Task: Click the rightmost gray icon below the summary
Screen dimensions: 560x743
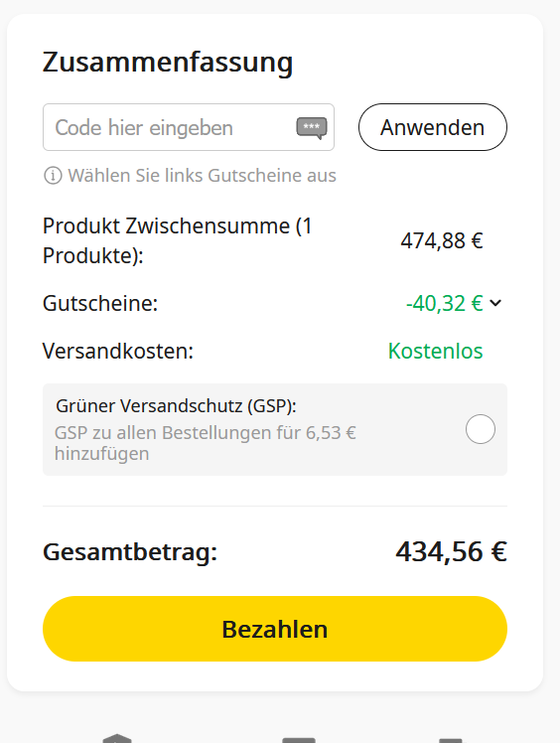Action: click(450, 740)
